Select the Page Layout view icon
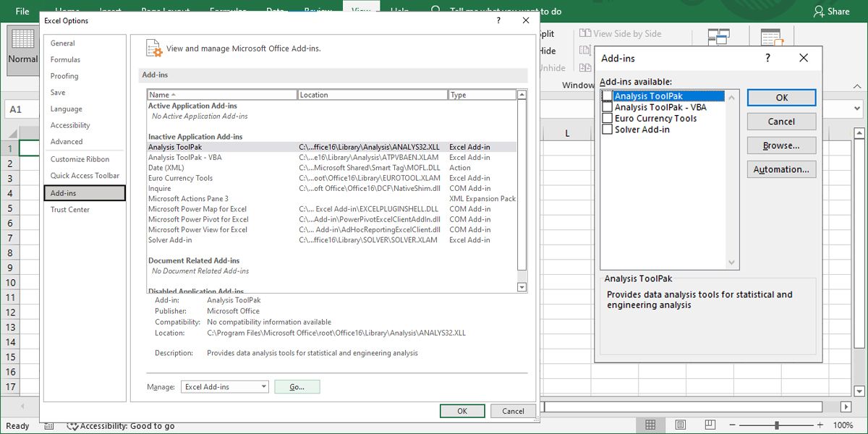This screenshot has width=868, height=434. 680,425
